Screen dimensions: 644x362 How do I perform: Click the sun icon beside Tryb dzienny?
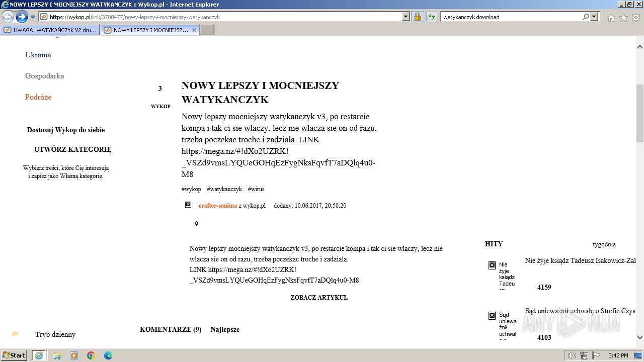click(15, 334)
